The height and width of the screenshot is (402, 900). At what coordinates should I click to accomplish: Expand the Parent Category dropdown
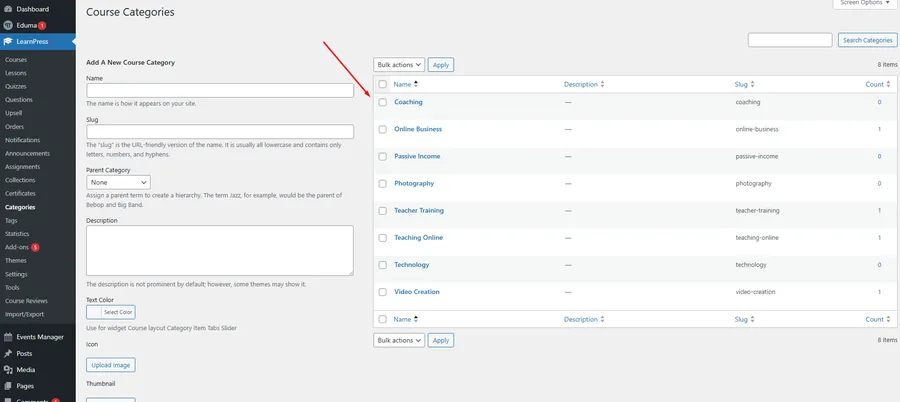click(118, 183)
